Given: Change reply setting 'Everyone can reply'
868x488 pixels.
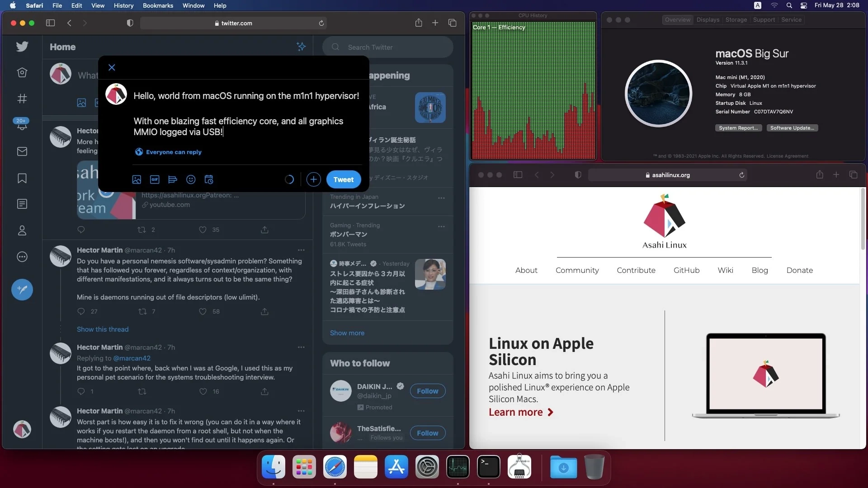Looking at the screenshot, I should [x=168, y=152].
